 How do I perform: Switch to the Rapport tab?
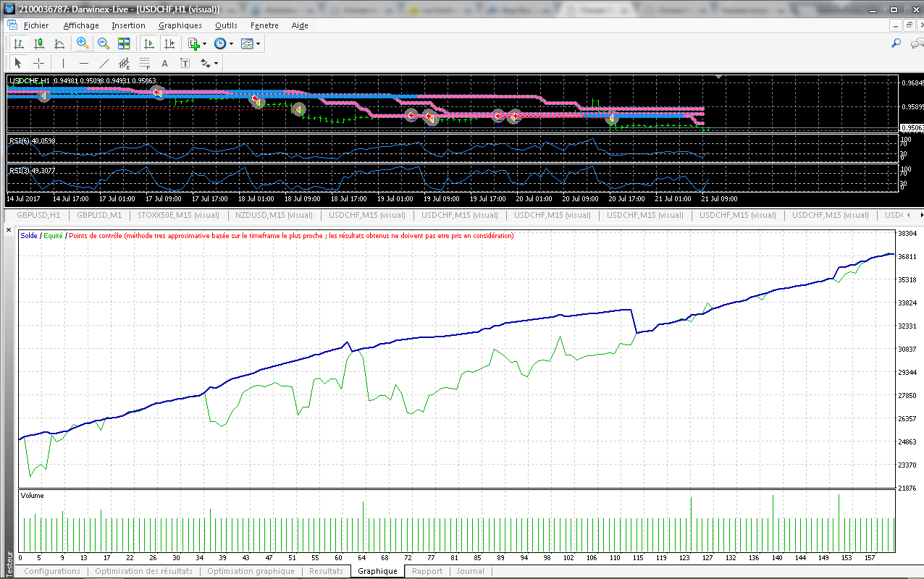[427, 571]
